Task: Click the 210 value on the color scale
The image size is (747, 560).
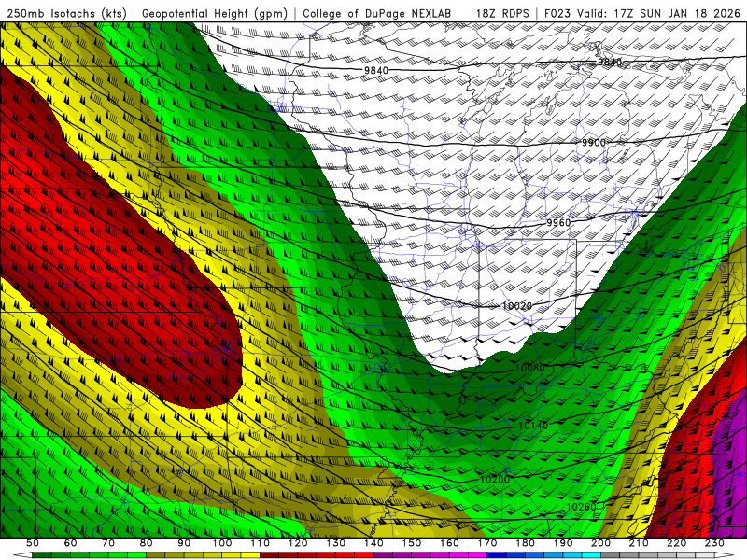Action: (639, 543)
